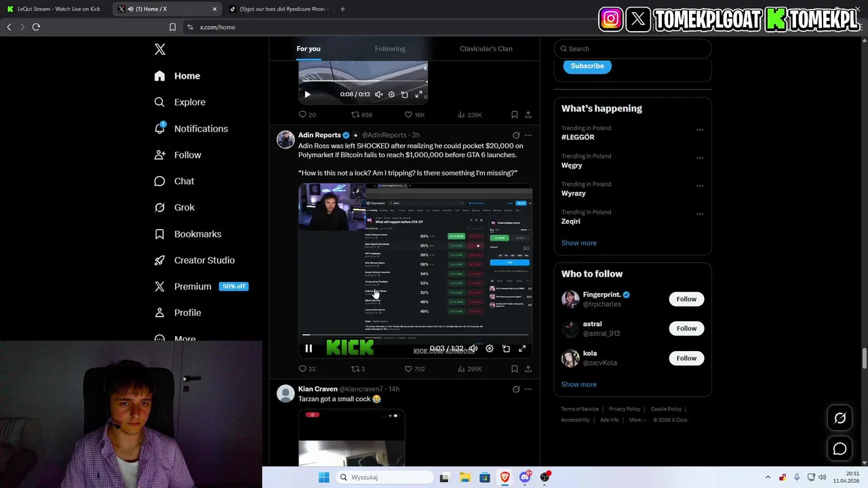Follow the astral account
Viewport: 868px width, 488px height.
click(686, 329)
